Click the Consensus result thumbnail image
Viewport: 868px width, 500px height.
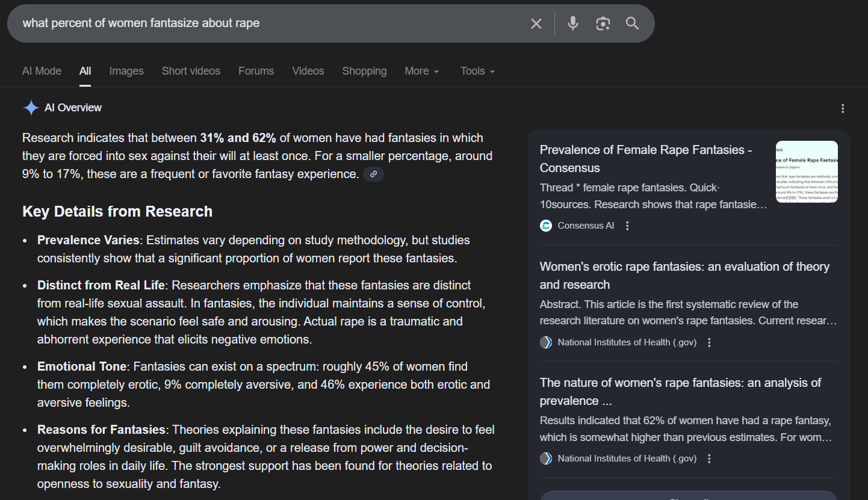tap(807, 171)
